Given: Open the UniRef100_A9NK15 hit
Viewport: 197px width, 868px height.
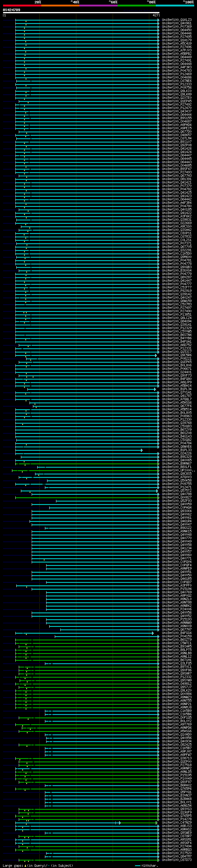Looking at the screenshot, I should [177, 531].
